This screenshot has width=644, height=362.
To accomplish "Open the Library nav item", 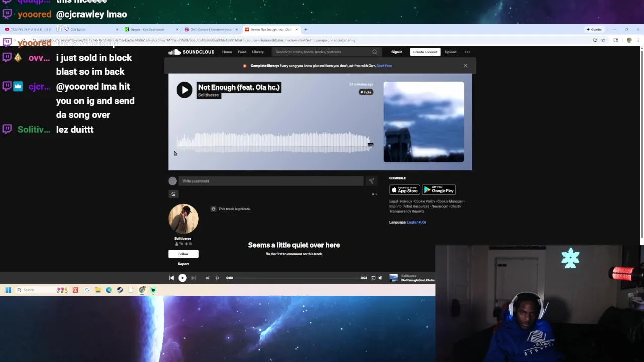I will (x=258, y=52).
